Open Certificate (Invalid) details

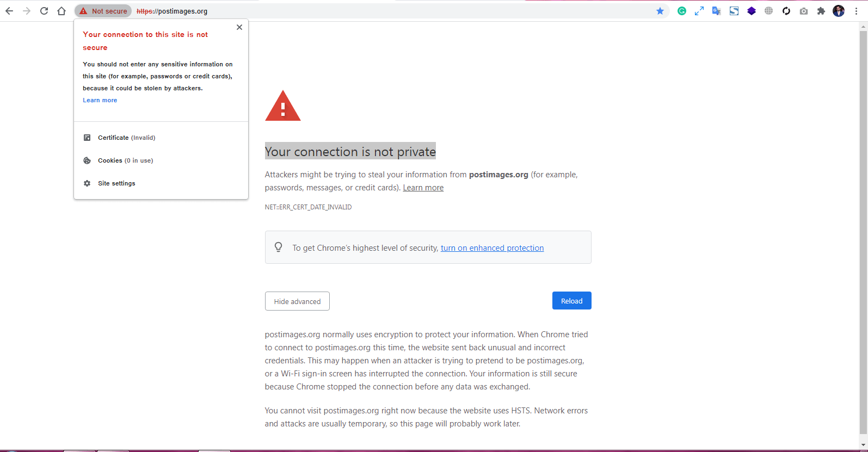pyautogui.click(x=161, y=138)
